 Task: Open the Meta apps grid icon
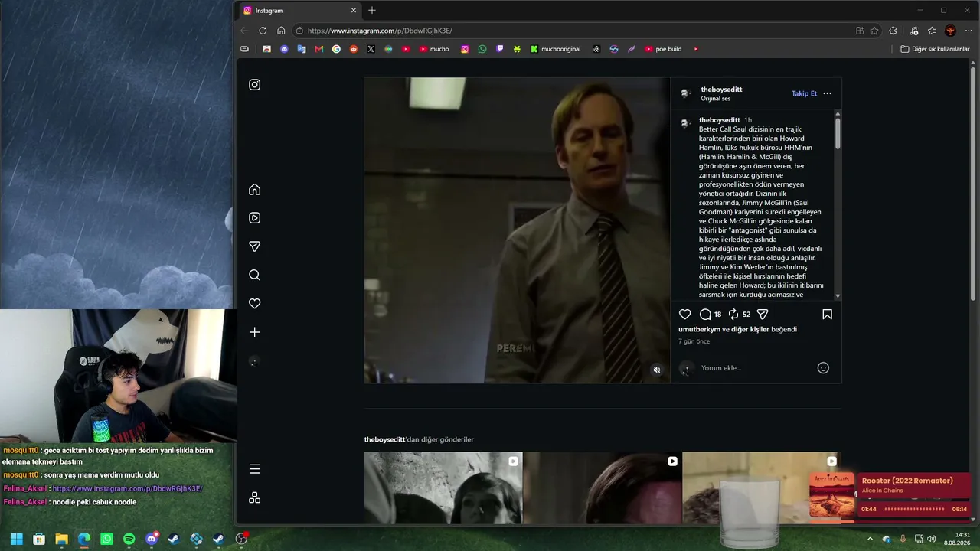(255, 497)
